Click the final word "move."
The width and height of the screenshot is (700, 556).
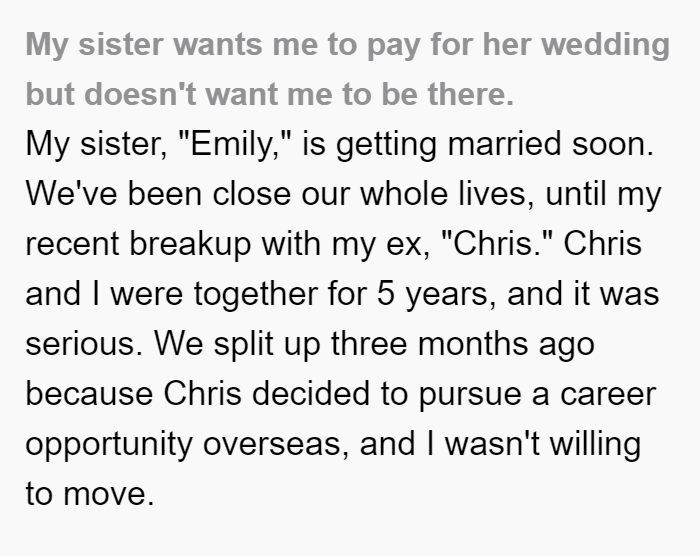108,494
